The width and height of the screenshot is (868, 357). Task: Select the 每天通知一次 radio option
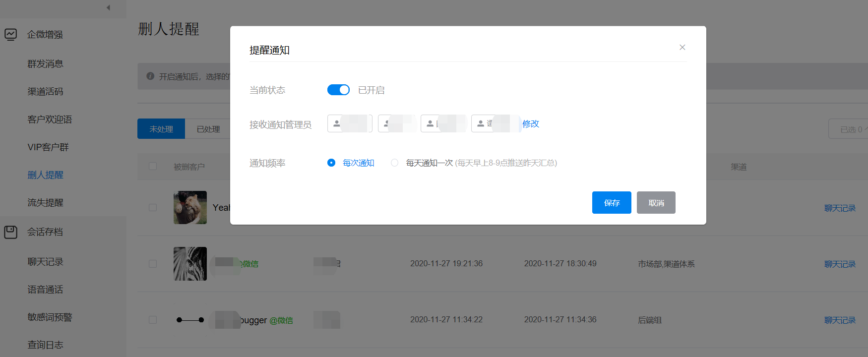click(x=394, y=163)
